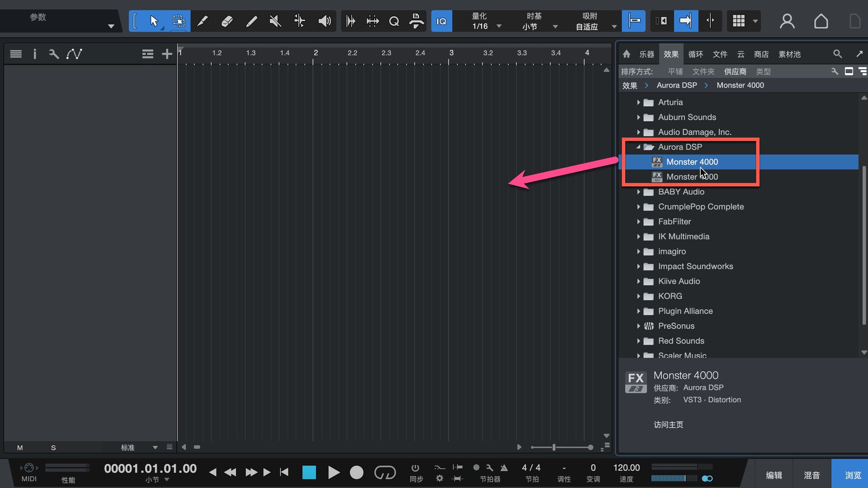The image size is (868, 488).
Task: Select the Mute tool
Action: click(275, 21)
